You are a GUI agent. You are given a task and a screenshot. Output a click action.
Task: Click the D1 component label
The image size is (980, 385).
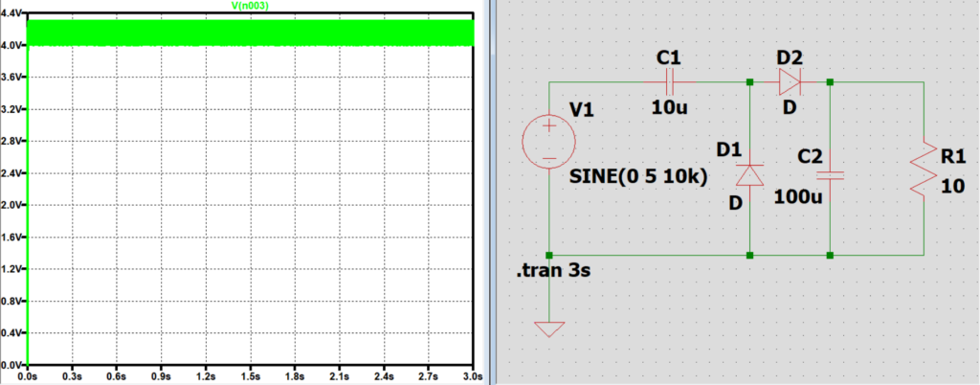coord(728,150)
